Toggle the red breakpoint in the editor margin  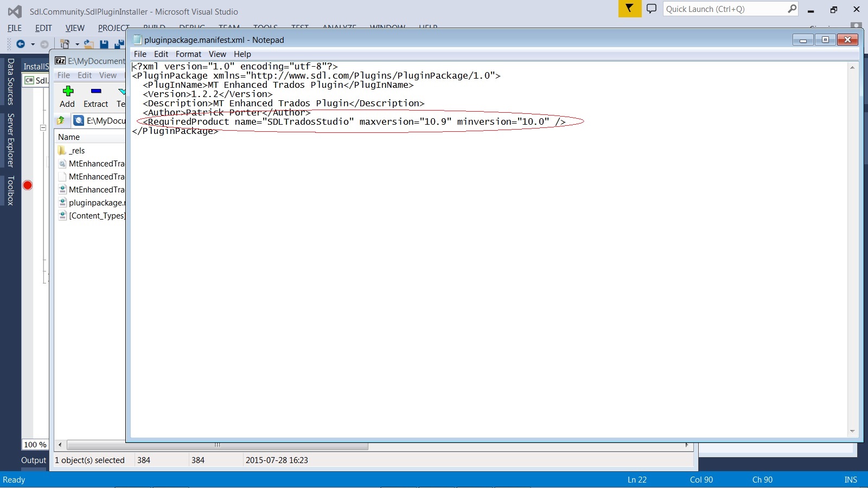tap(28, 185)
